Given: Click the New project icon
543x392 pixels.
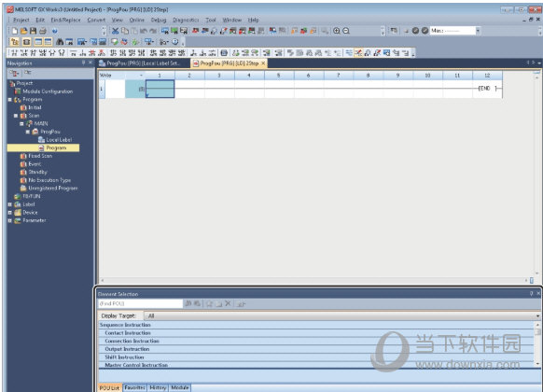Looking at the screenshot, I should coord(14,31).
